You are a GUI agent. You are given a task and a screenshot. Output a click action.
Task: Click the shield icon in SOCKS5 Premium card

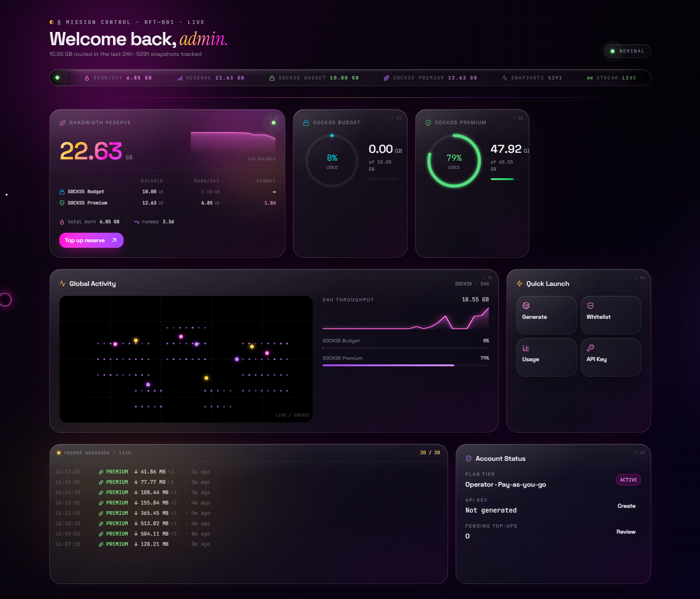point(428,123)
